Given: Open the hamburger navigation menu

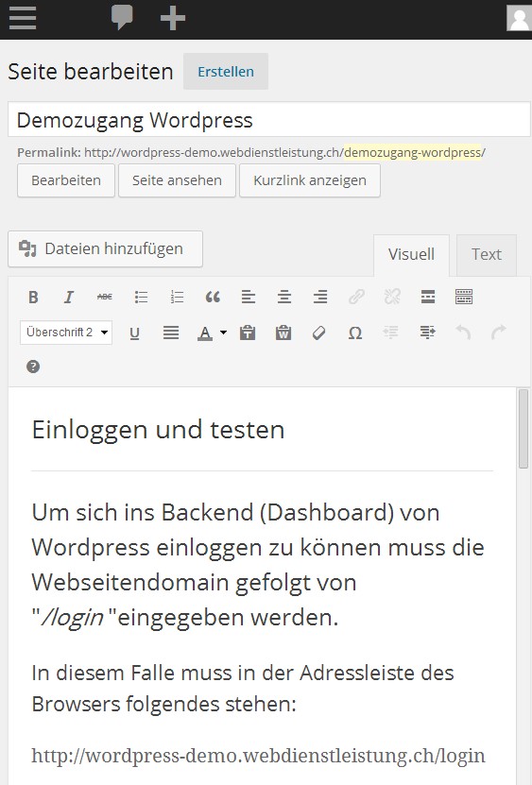Looking at the screenshot, I should [x=23, y=19].
